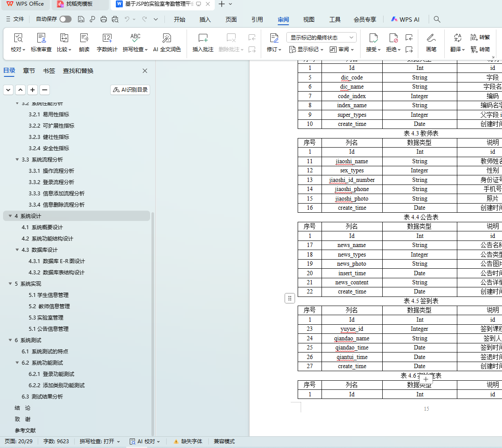The width and height of the screenshot is (502, 448).
Task: Click the floating plus button near 表 4.6
Action: [x=426, y=379]
